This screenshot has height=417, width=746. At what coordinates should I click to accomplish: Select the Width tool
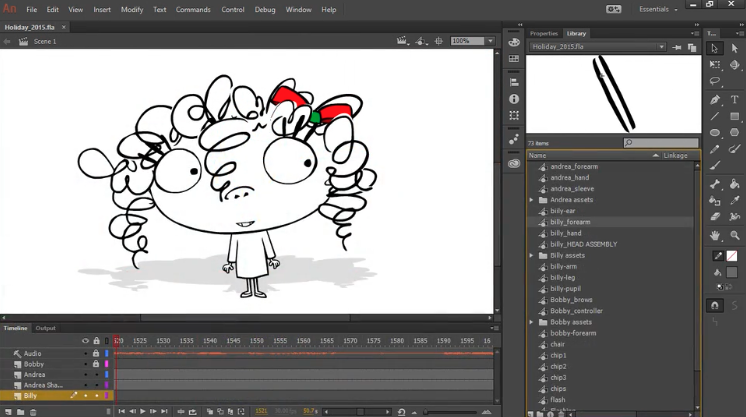pyautogui.click(x=734, y=217)
